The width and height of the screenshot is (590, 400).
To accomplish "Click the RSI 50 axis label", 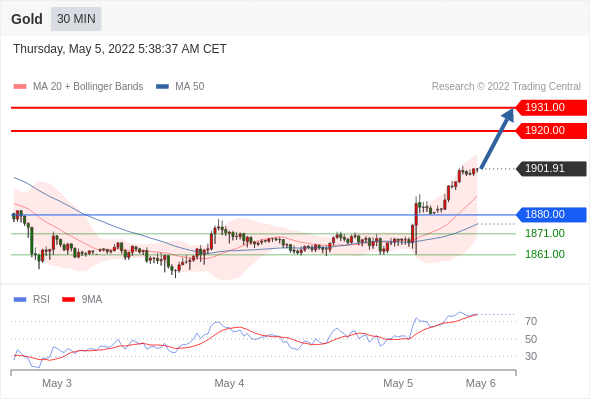I will [531, 339].
